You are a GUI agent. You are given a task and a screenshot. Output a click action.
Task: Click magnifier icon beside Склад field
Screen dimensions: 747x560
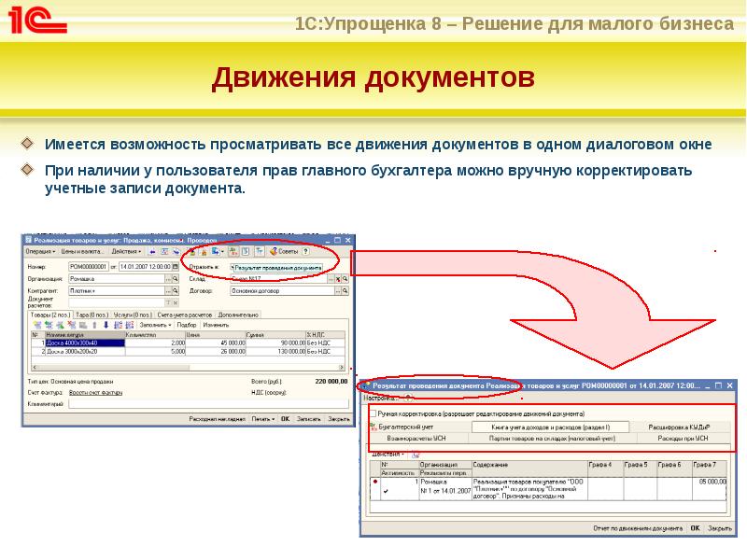345,279
